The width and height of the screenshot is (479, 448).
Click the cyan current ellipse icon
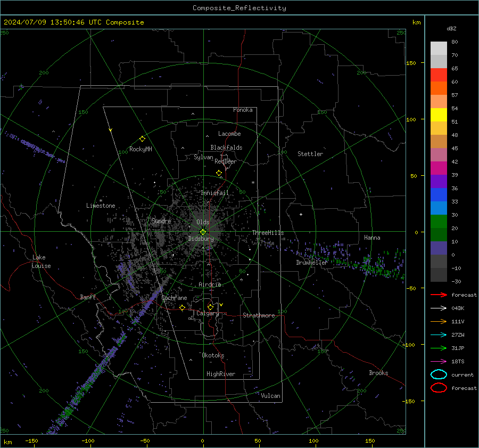[x=439, y=374]
